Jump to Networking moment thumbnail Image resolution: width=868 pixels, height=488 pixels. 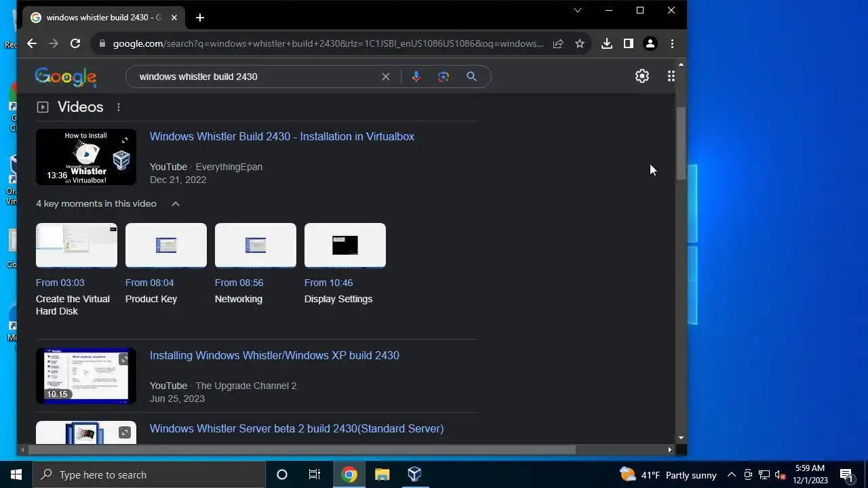(x=256, y=245)
